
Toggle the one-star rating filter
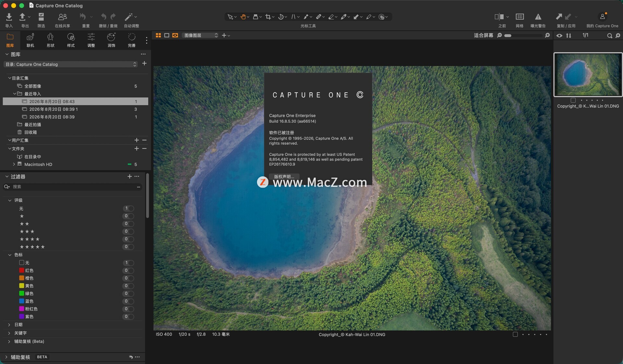click(129, 216)
